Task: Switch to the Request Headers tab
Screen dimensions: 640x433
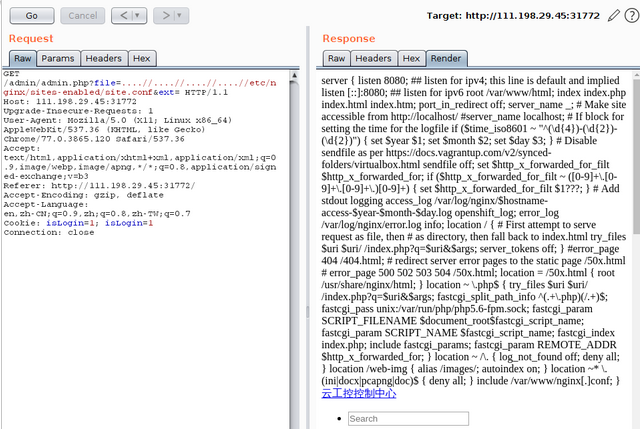Action: pos(104,58)
